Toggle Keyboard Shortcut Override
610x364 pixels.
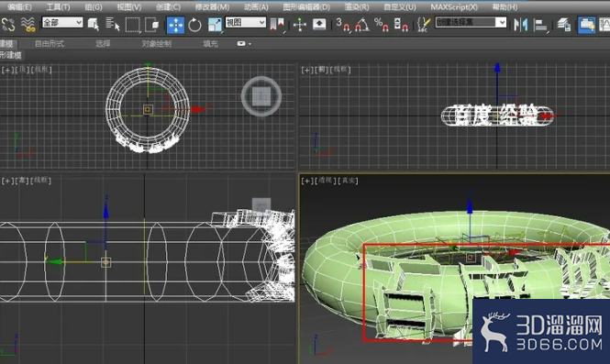[319, 25]
